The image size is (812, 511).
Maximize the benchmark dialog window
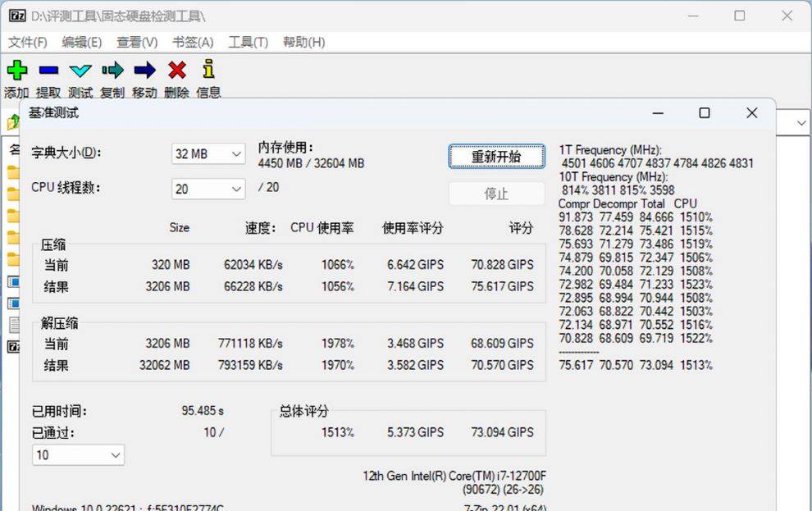pos(704,113)
